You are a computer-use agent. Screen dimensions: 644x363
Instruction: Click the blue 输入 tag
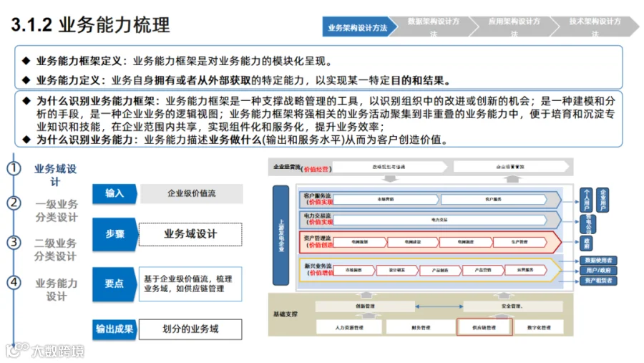(x=114, y=193)
